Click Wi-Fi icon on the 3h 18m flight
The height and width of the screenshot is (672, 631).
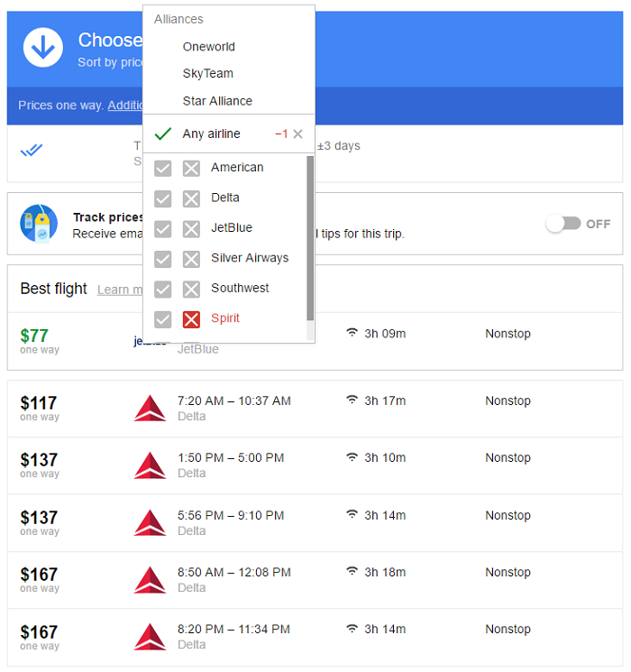(x=352, y=571)
